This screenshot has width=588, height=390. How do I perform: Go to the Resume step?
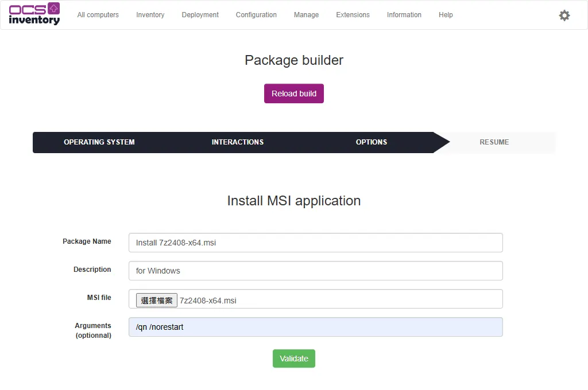coord(494,142)
